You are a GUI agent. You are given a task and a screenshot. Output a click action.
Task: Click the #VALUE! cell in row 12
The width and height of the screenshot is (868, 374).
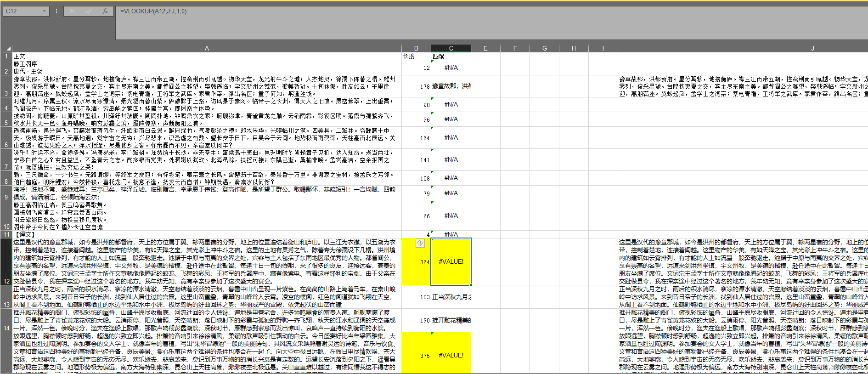pyautogui.click(x=451, y=261)
